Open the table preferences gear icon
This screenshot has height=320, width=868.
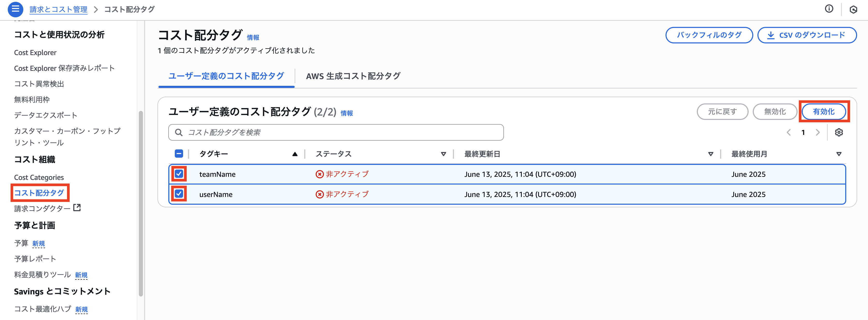839,132
